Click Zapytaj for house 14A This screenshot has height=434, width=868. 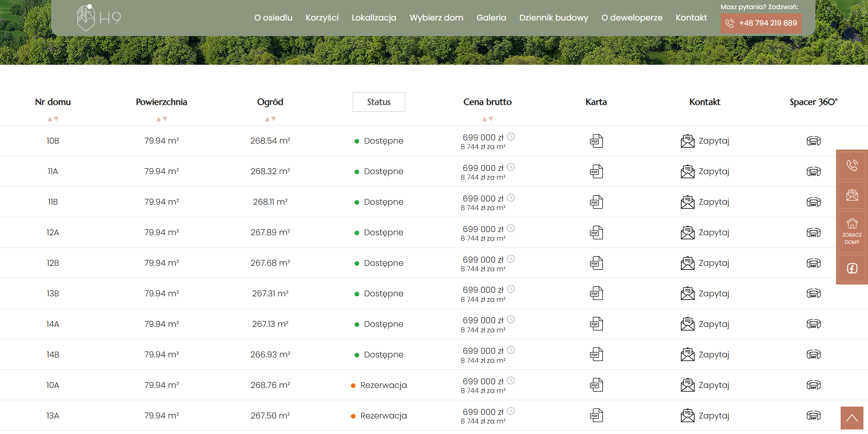pyautogui.click(x=705, y=324)
